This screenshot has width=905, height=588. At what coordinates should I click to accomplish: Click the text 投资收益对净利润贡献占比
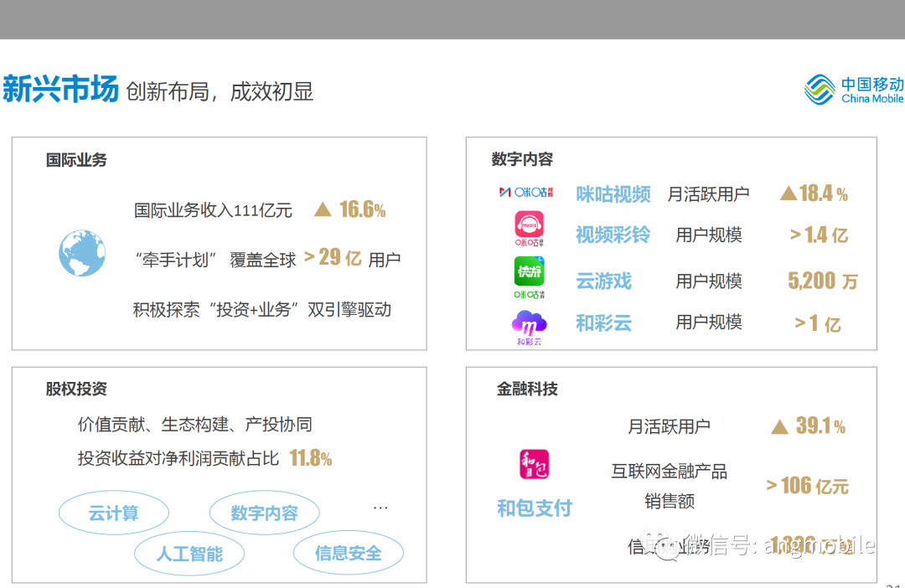coord(178,458)
